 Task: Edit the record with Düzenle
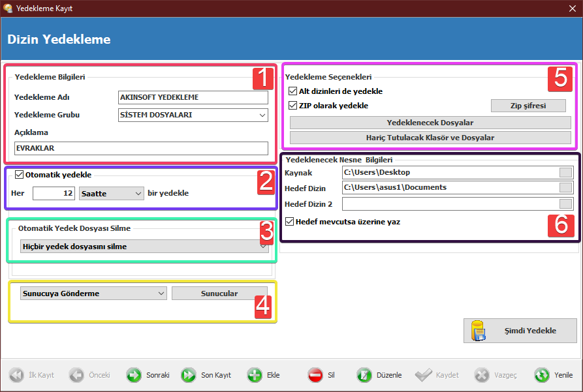[379, 375]
